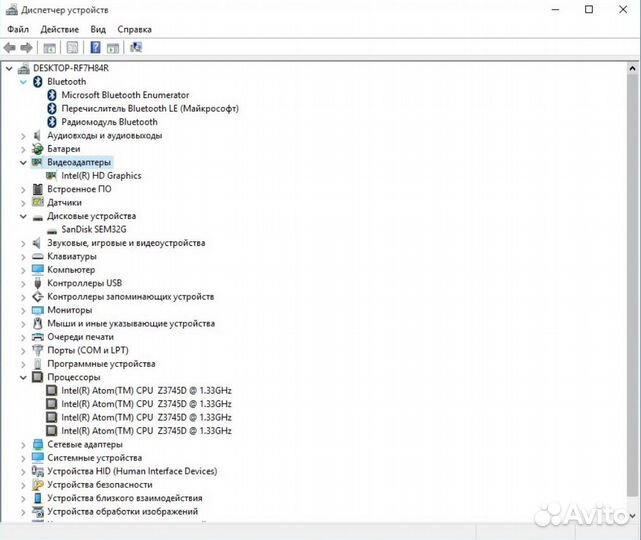Click the Устройства близкого взаимодействия icon
This screenshot has width=641, height=540.
[38, 498]
